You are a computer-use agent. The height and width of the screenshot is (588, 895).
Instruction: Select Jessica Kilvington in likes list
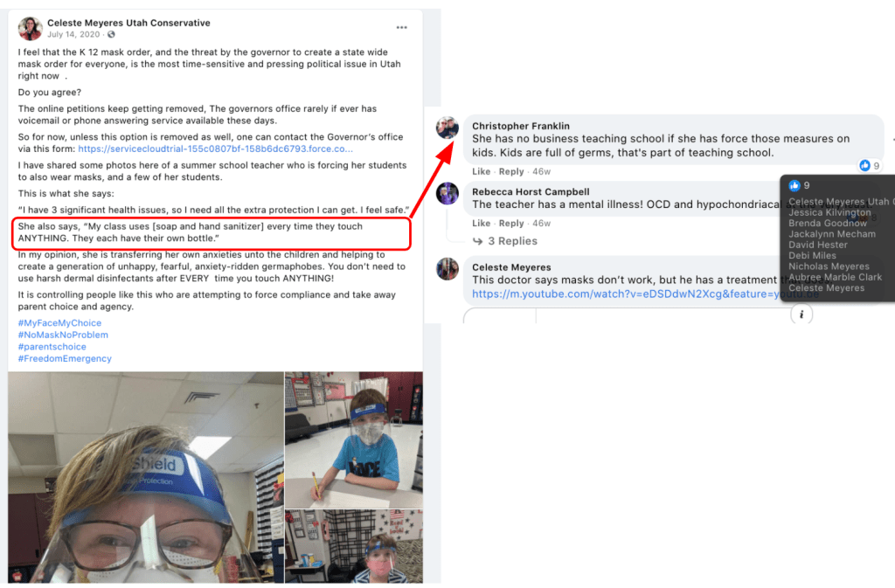(x=829, y=212)
